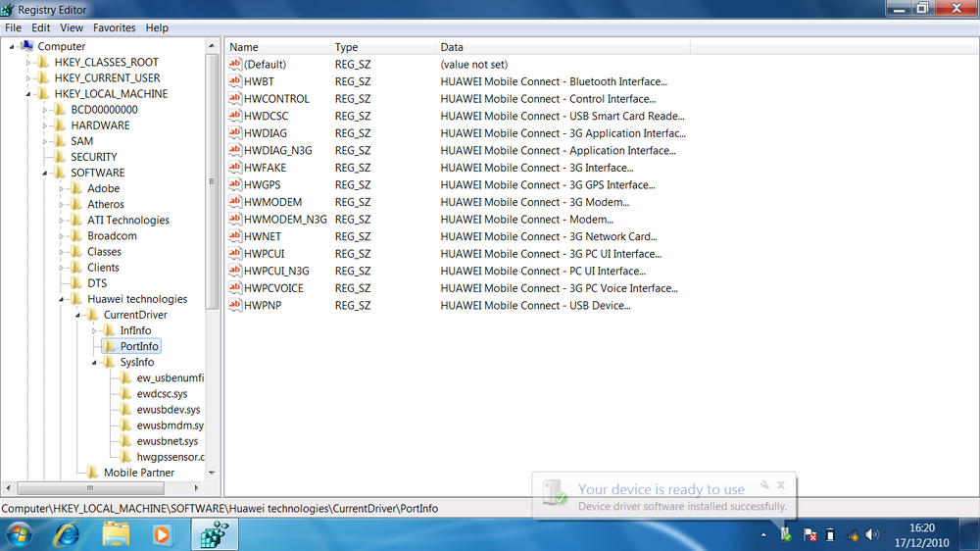
Task: Sort by the Type column header
Action: click(x=383, y=47)
